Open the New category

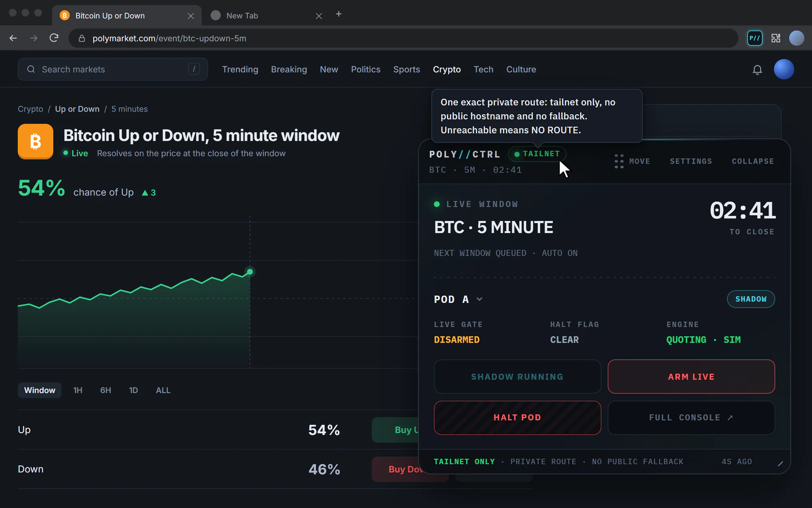pos(329,69)
